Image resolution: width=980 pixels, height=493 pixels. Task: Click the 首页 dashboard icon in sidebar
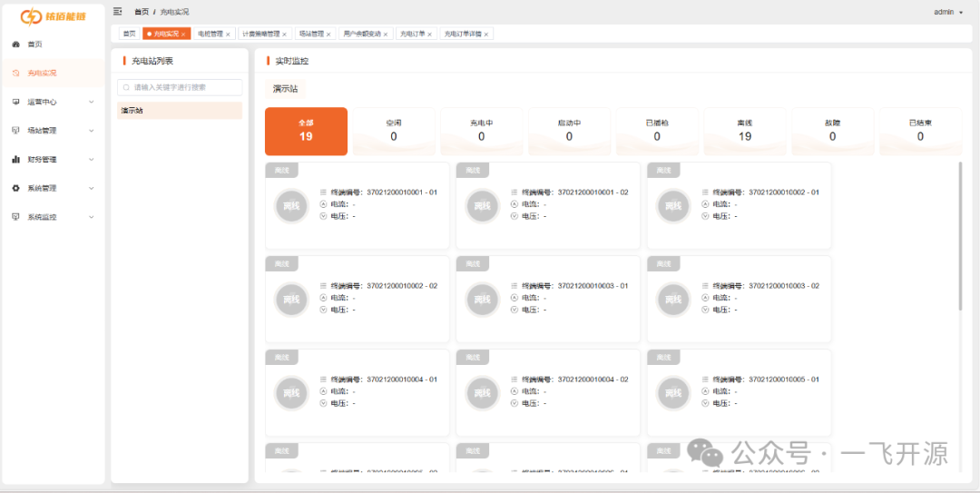[x=15, y=44]
